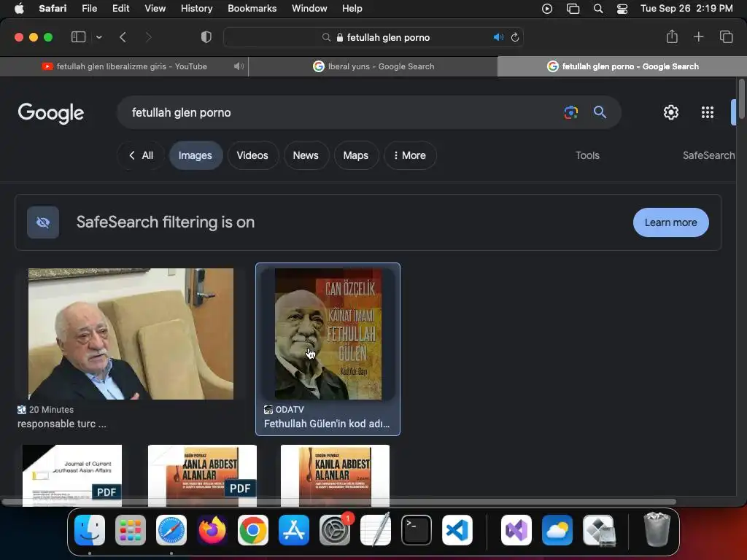Click the horizontal scrollbar at page bottom
Viewport: 747px width, 560px height.
pyautogui.click(x=338, y=502)
